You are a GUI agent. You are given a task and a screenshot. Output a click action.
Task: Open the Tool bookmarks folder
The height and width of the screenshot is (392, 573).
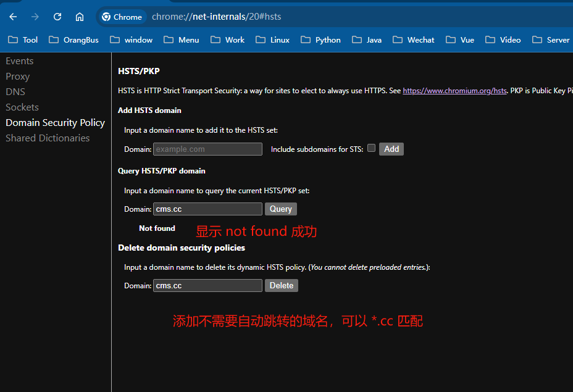click(23, 40)
